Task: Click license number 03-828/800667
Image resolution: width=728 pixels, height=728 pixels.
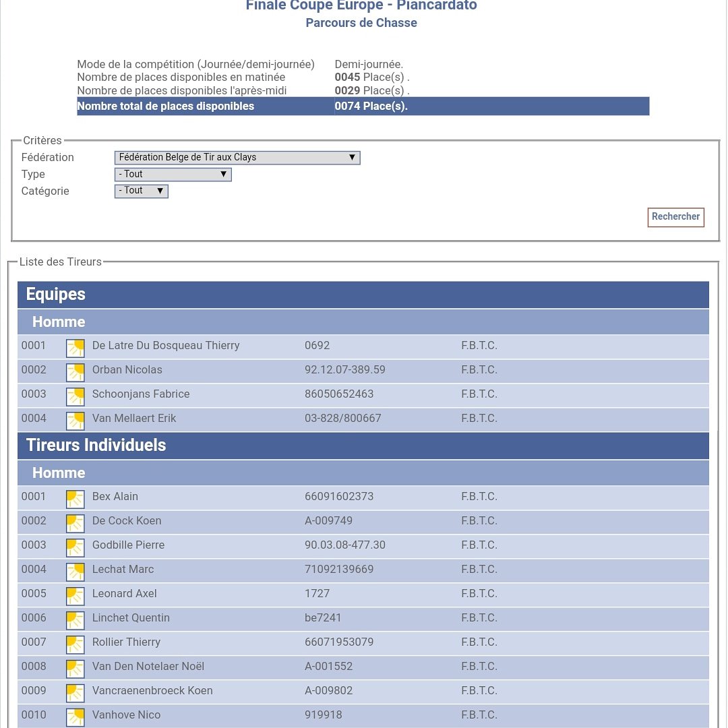Action: click(342, 419)
